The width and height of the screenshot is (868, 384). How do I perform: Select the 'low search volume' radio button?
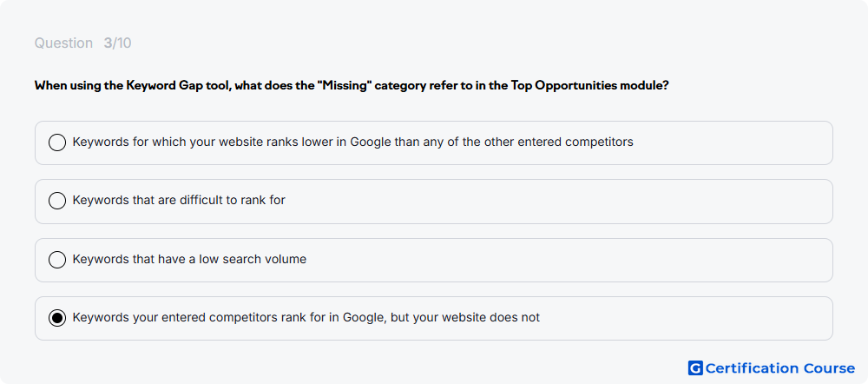(x=57, y=259)
